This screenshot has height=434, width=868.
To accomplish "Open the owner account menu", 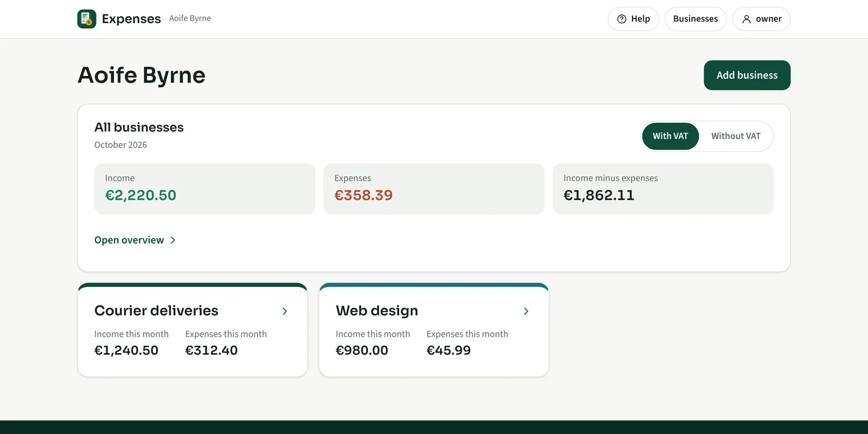I will tap(761, 19).
